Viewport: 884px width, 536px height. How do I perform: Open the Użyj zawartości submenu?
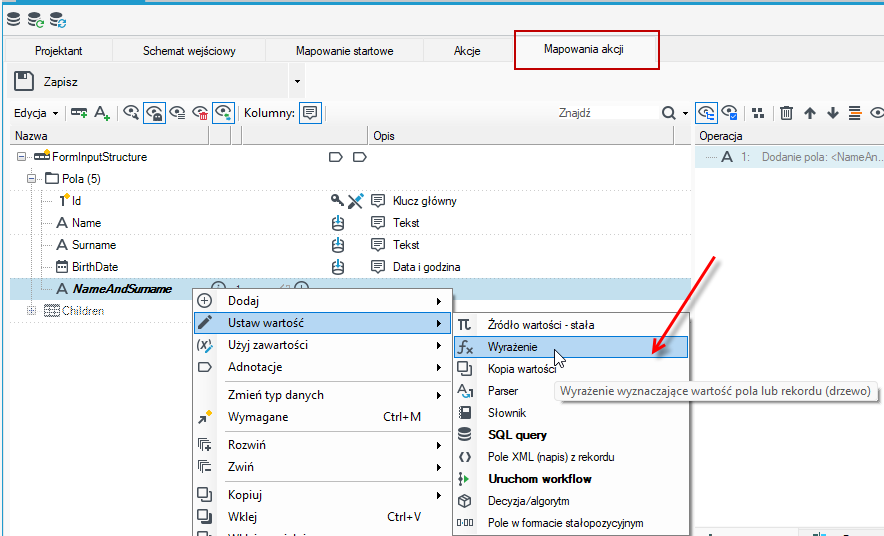click(322, 345)
